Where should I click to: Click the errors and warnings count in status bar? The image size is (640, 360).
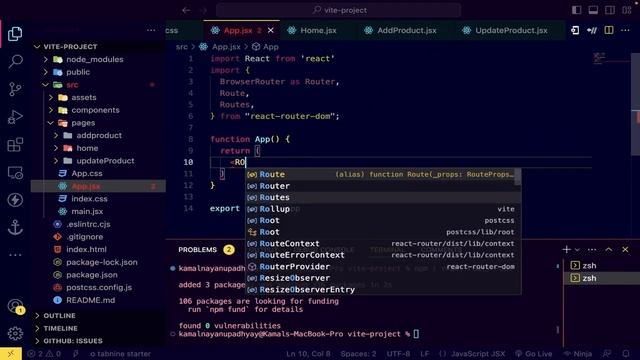[44, 354]
